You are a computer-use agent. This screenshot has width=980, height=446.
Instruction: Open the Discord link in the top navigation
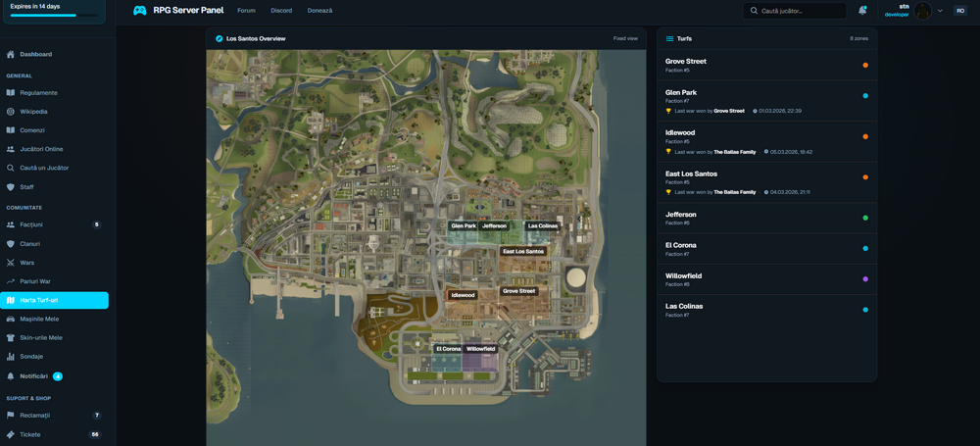281,11
